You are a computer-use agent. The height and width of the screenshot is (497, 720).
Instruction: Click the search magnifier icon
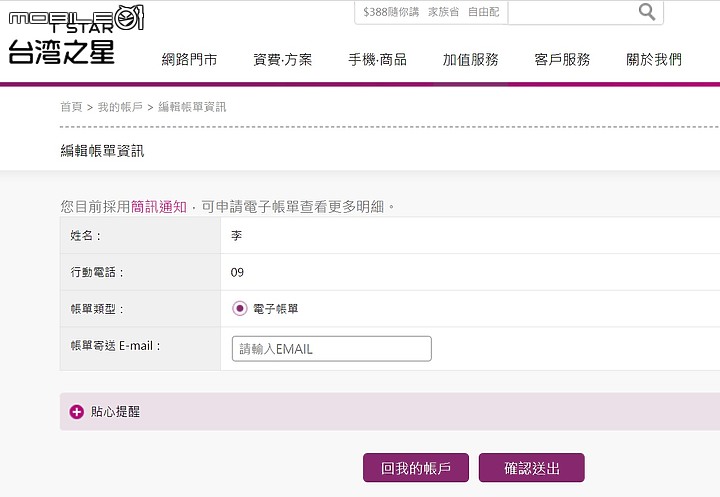pyautogui.click(x=647, y=11)
